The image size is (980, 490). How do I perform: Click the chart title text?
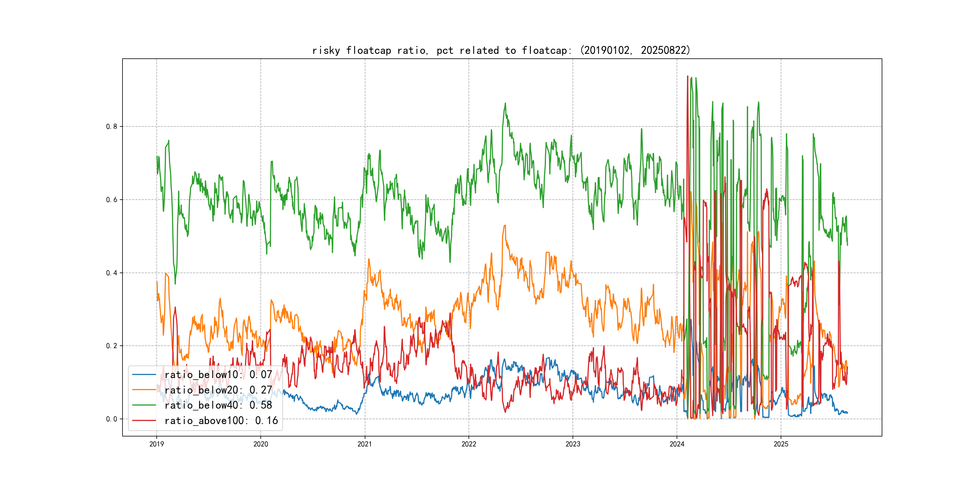(x=501, y=50)
